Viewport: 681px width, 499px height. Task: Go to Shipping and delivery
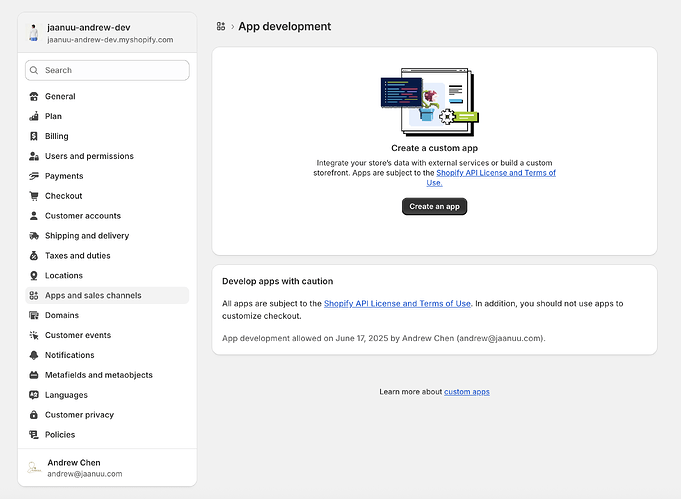(x=107, y=236)
